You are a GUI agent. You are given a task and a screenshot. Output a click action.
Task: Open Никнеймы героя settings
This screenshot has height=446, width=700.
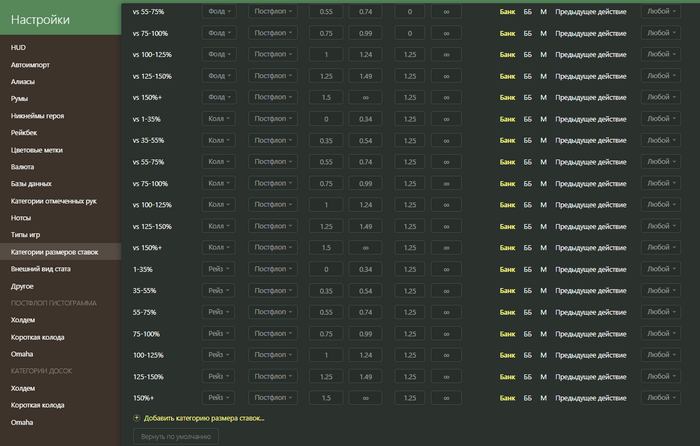[x=38, y=116]
